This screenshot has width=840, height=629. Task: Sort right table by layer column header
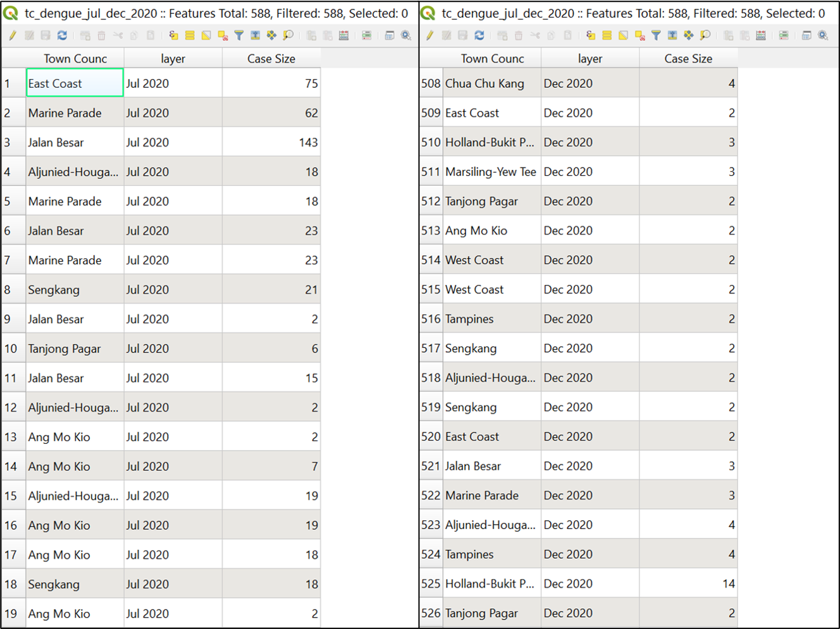(x=590, y=59)
